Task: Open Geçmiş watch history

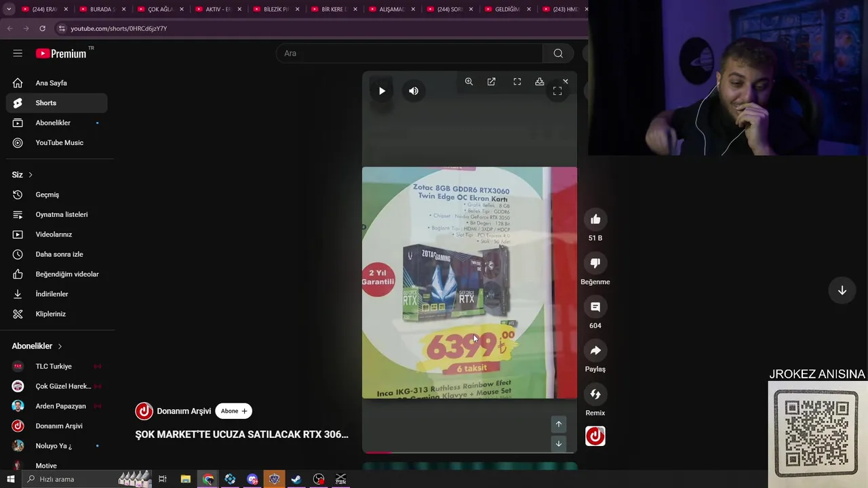Action: (57, 195)
